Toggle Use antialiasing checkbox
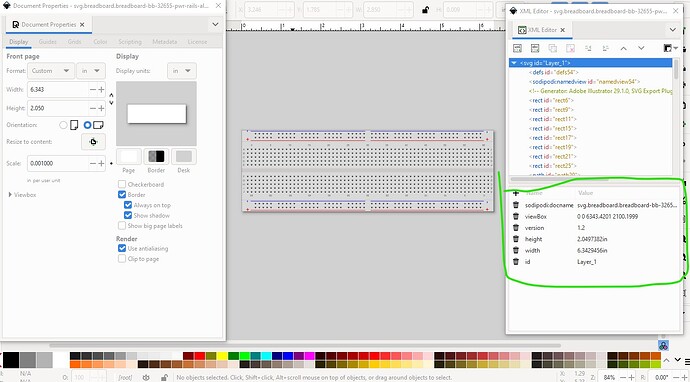690x382 pixels. pos(122,248)
